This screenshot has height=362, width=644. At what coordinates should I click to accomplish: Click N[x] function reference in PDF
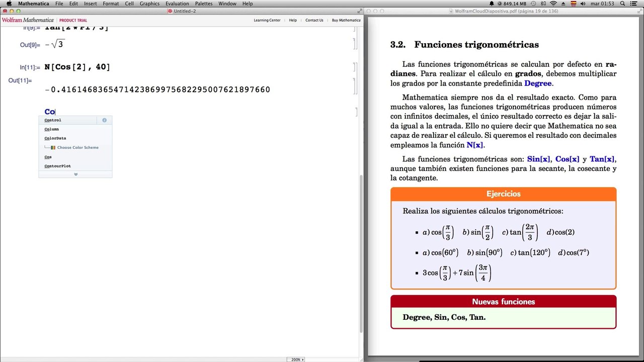pos(474,145)
